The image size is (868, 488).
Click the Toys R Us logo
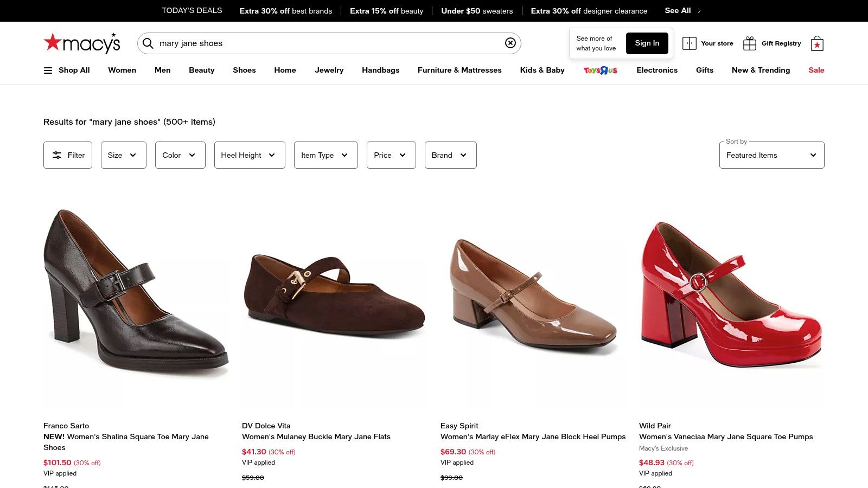(601, 70)
